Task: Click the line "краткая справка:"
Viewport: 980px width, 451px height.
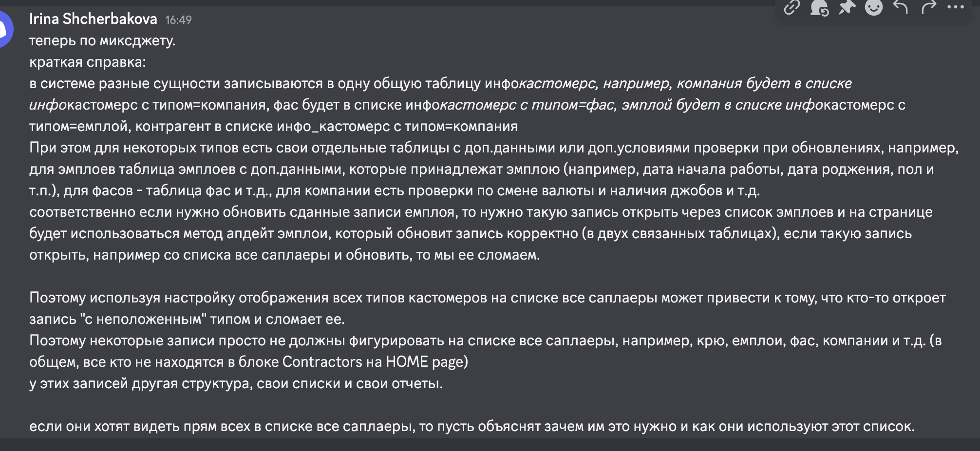Action: [88, 62]
